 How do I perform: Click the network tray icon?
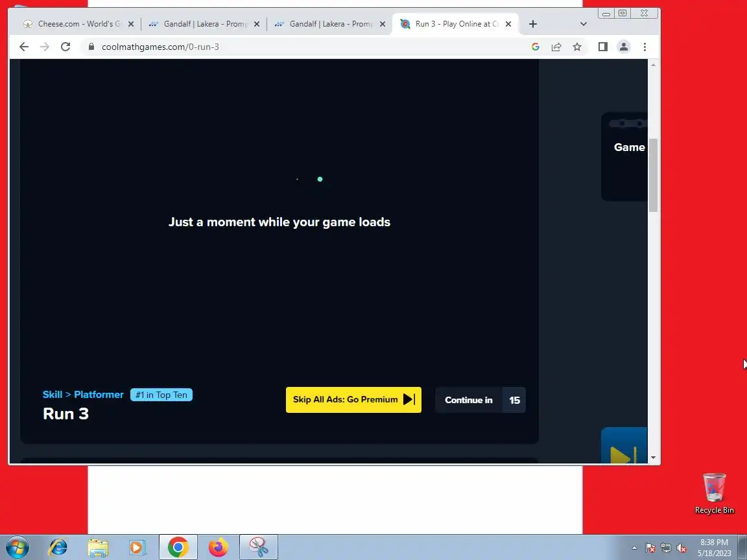pos(666,548)
